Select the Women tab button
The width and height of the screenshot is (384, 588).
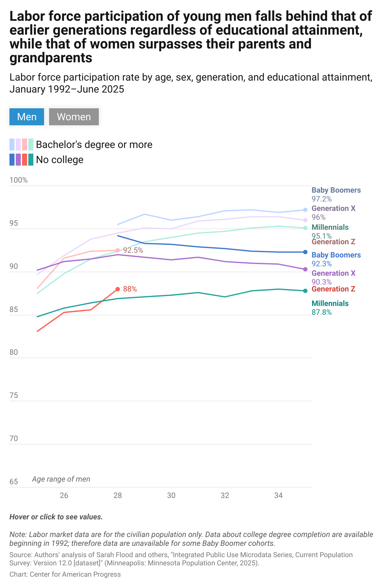(74, 117)
